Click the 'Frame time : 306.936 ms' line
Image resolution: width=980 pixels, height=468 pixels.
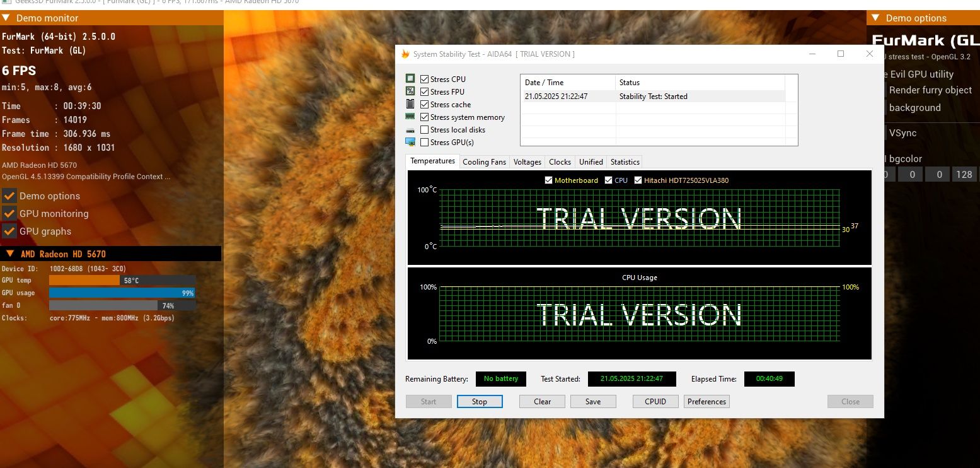point(56,134)
